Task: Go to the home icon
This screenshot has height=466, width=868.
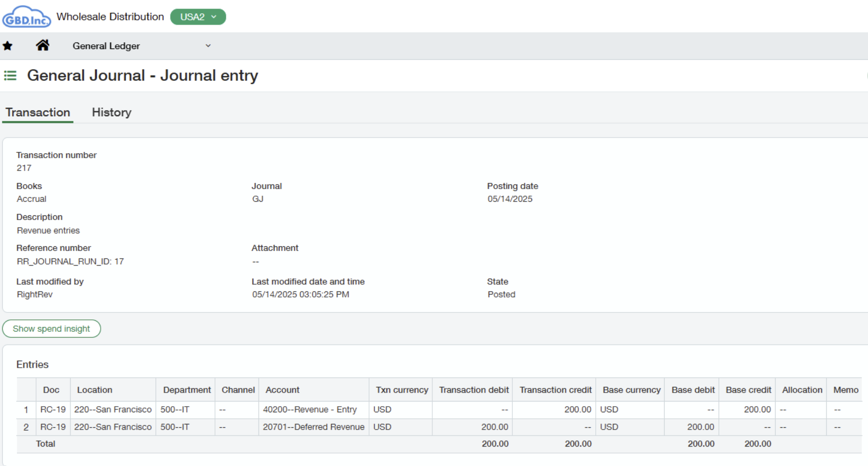Action: (42, 46)
